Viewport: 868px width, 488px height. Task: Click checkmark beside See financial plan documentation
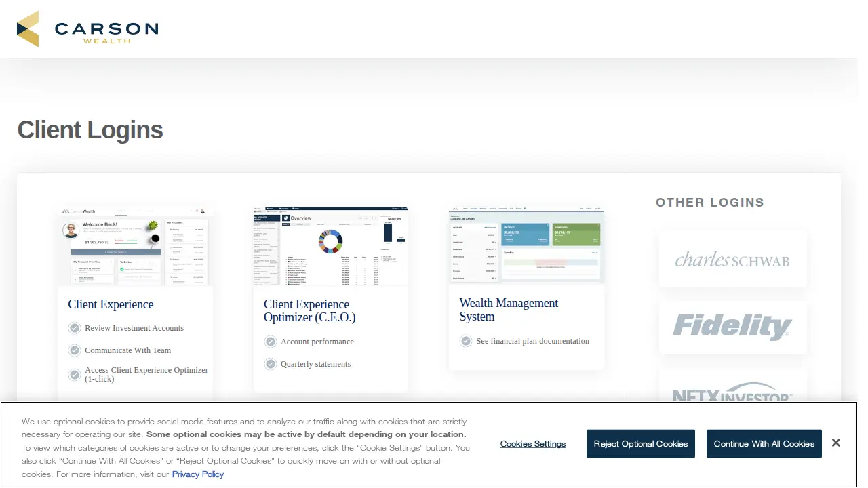(x=466, y=341)
